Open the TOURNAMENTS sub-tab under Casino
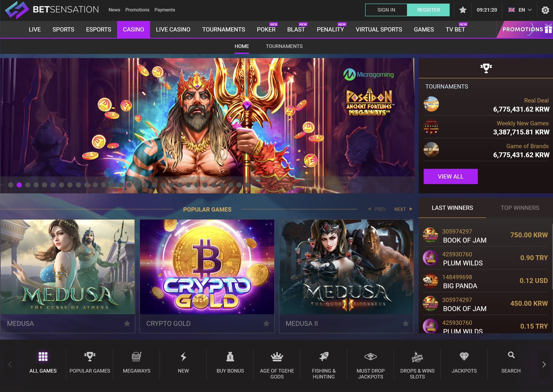Viewport: 553px width, 392px height. click(284, 46)
